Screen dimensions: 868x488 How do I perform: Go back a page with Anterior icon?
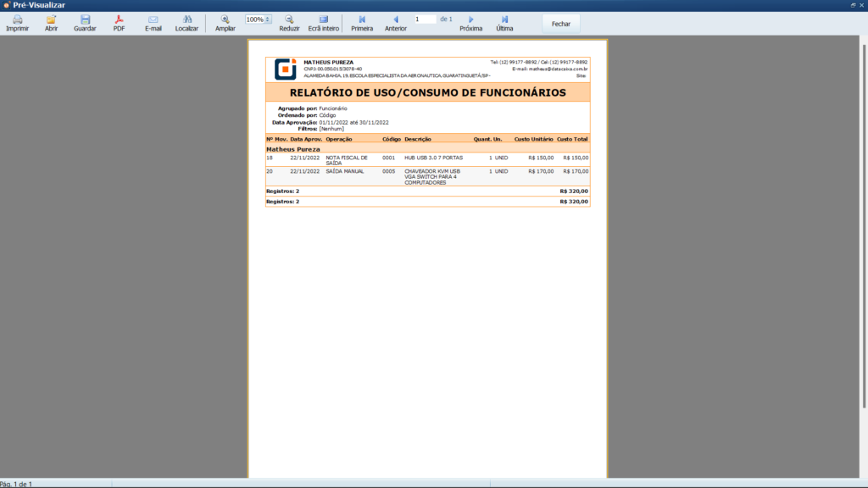(394, 21)
